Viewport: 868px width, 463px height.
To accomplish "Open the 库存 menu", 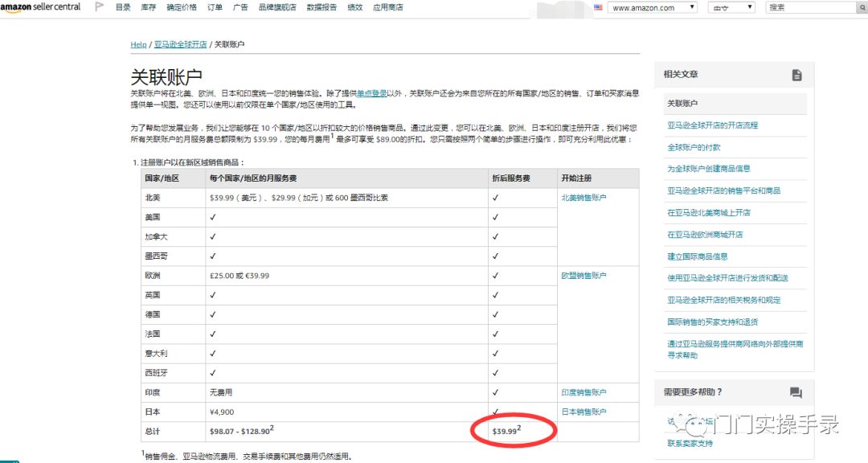I will coord(149,7).
